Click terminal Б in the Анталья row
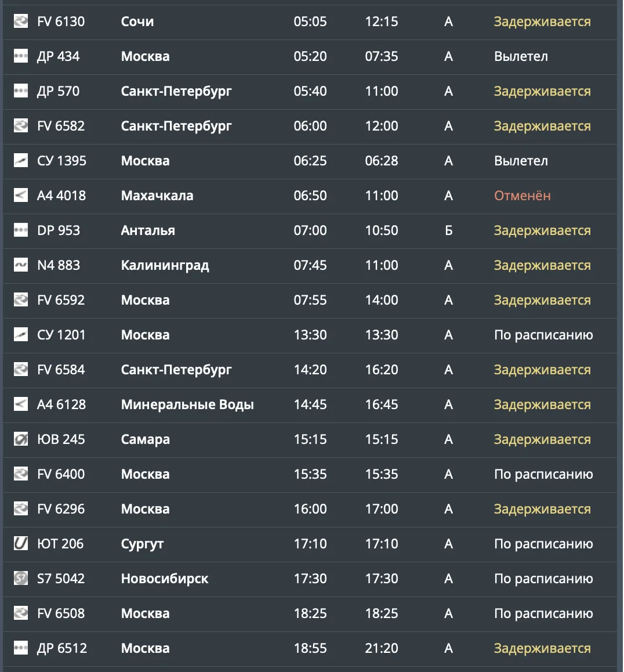 (x=448, y=230)
